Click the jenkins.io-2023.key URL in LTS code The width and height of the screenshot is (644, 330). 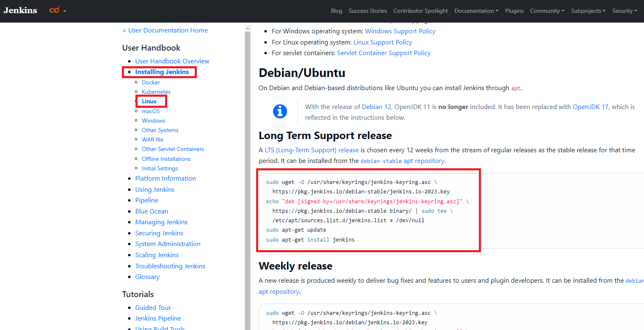pyautogui.click(x=361, y=192)
